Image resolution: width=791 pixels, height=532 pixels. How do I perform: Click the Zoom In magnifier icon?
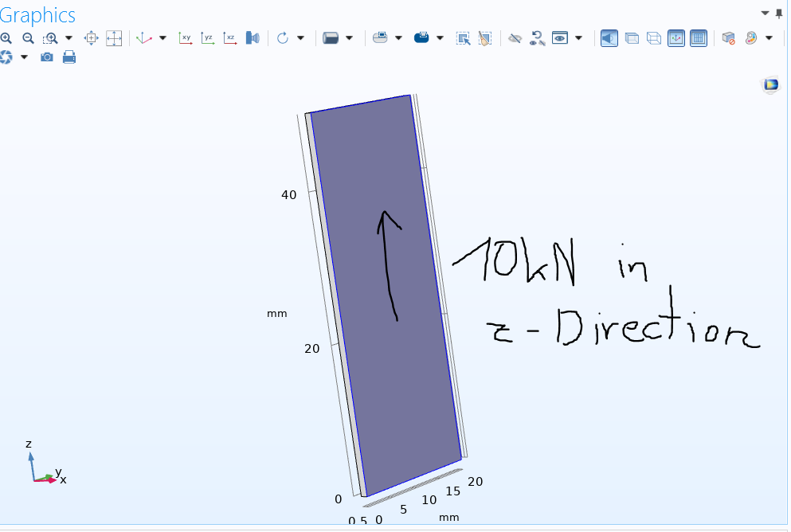click(x=6, y=37)
